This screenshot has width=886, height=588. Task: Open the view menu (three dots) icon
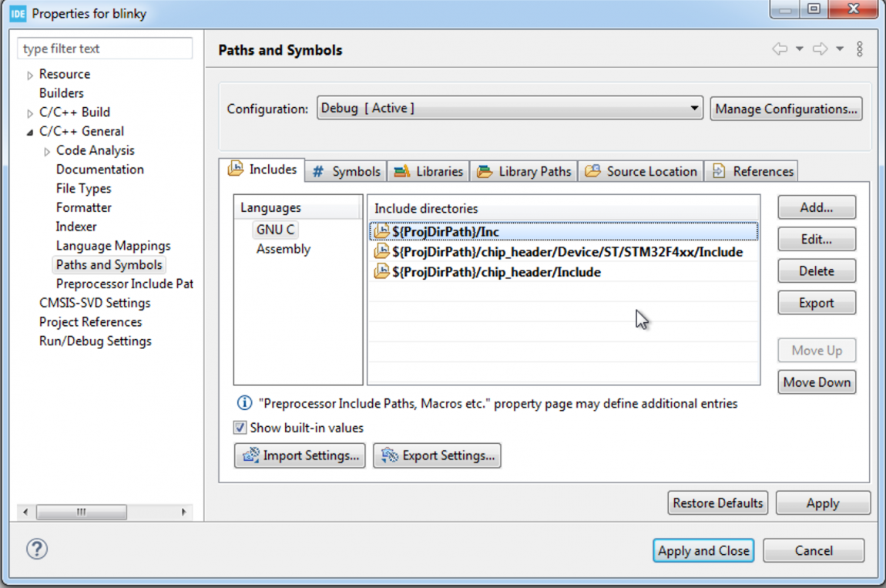tap(860, 49)
